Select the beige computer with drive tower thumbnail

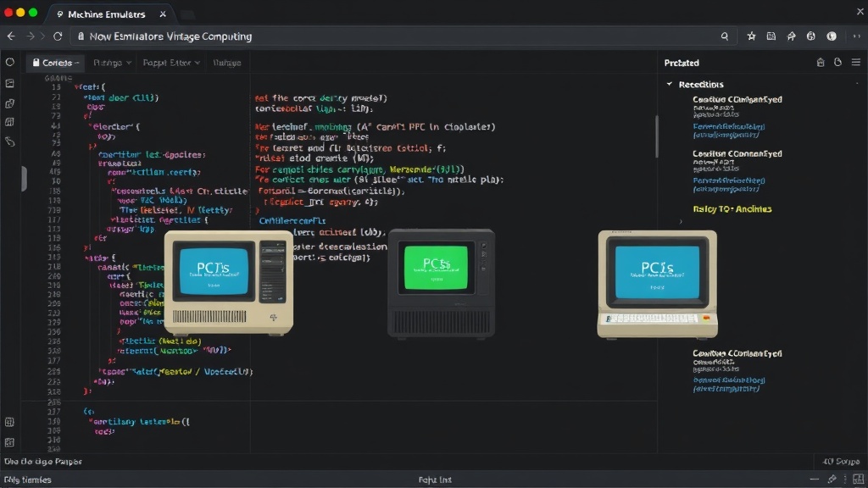[229, 283]
